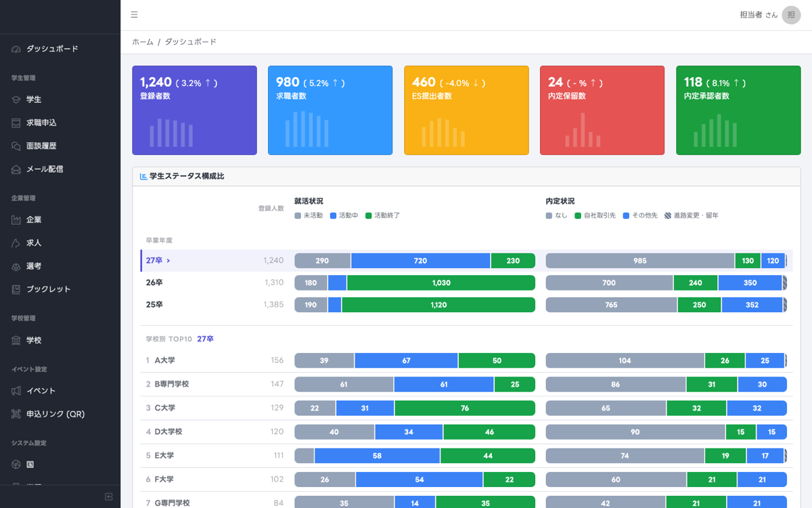This screenshot has width=812, height=508.
Task: Collapse sidebar with bottom arrow icon
Action: [x=109, y=496]
